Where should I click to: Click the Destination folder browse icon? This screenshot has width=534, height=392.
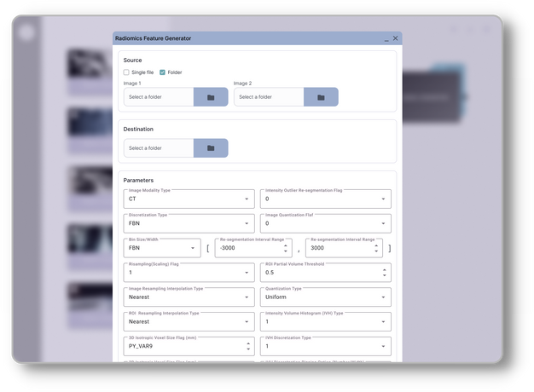tap(211, 148)
